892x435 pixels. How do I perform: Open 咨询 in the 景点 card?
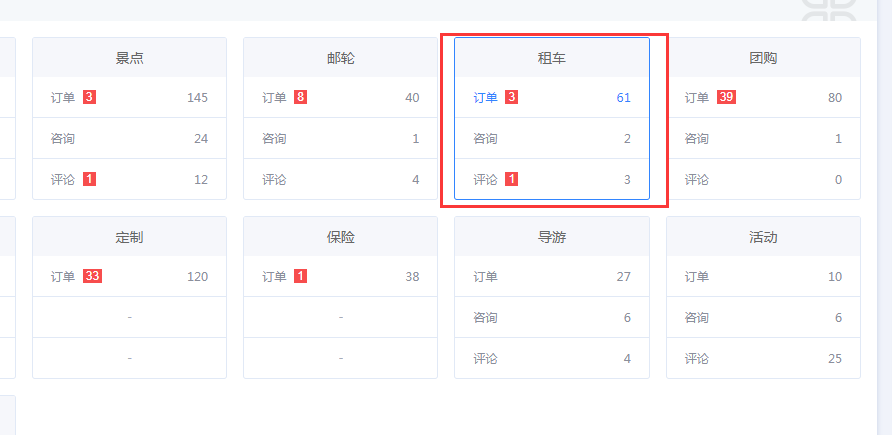63,139
